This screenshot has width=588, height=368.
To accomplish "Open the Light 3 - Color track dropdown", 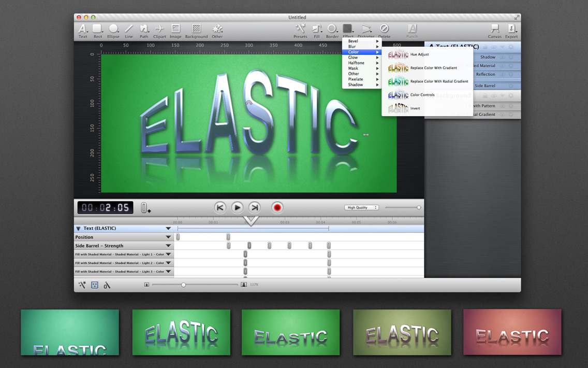I will click(168, 272).
